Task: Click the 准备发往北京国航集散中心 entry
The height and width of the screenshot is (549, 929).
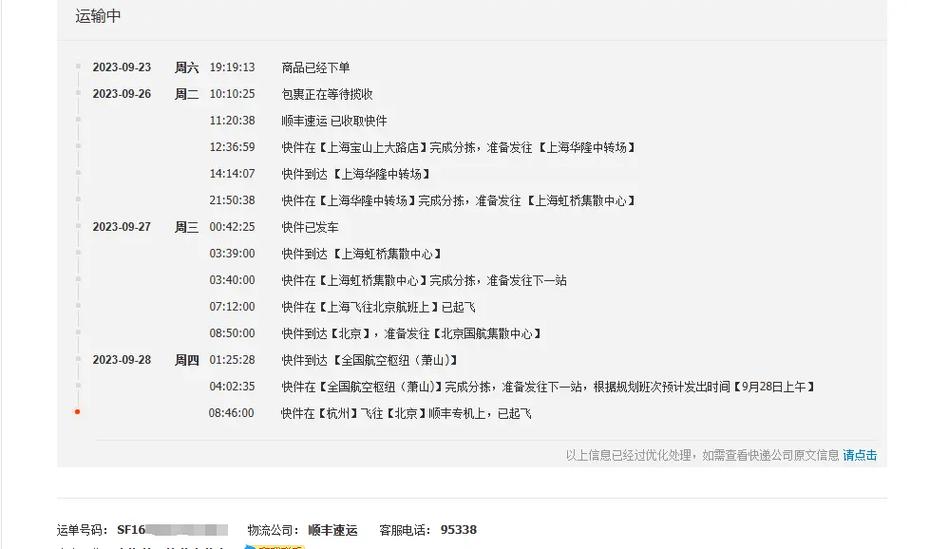Action: [x=412, y=334]
